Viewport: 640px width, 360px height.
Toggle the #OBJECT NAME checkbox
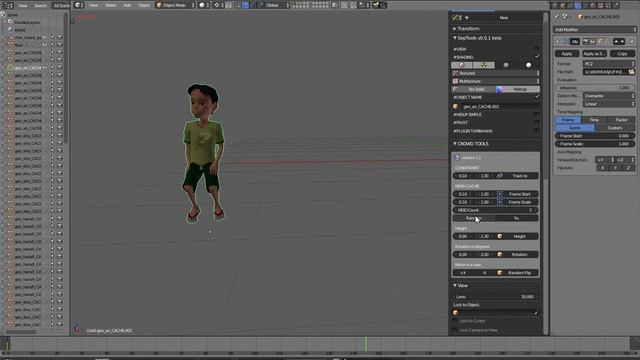point(537,97)
